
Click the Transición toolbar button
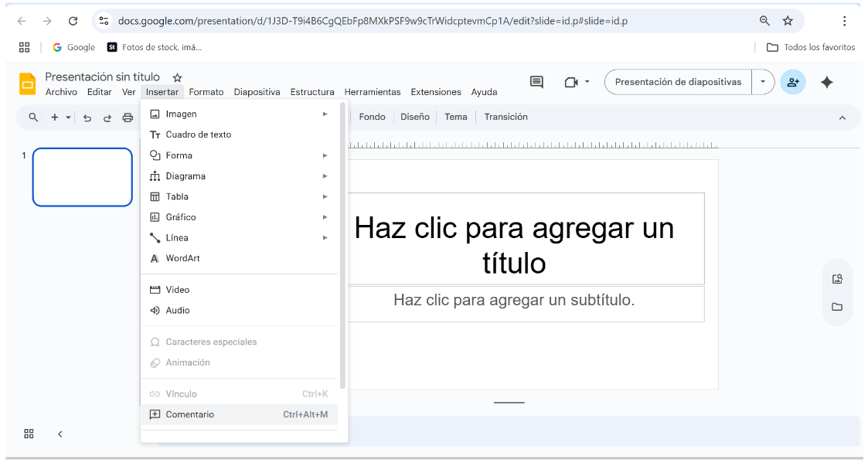[x=505, y=117]
